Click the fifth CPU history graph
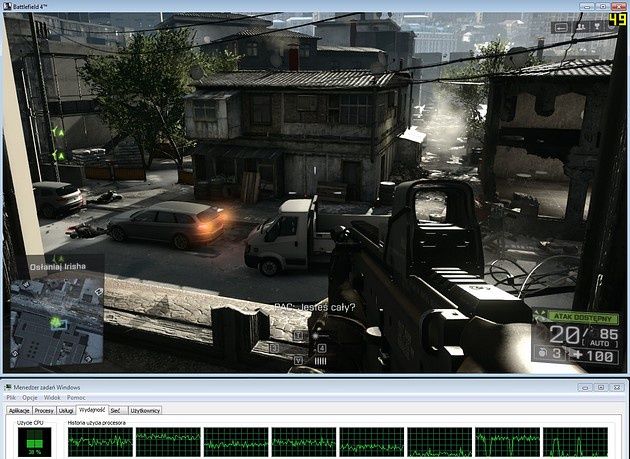 [x=372, y=442]
